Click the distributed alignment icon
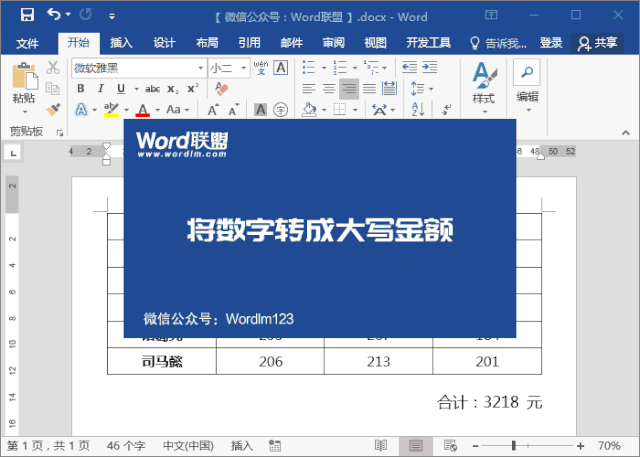 [x=389, y=88]
